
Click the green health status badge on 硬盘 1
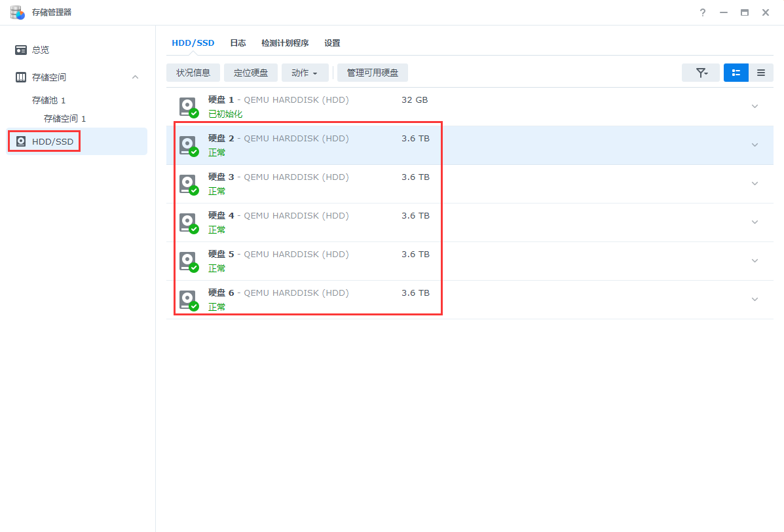point(195,113)
